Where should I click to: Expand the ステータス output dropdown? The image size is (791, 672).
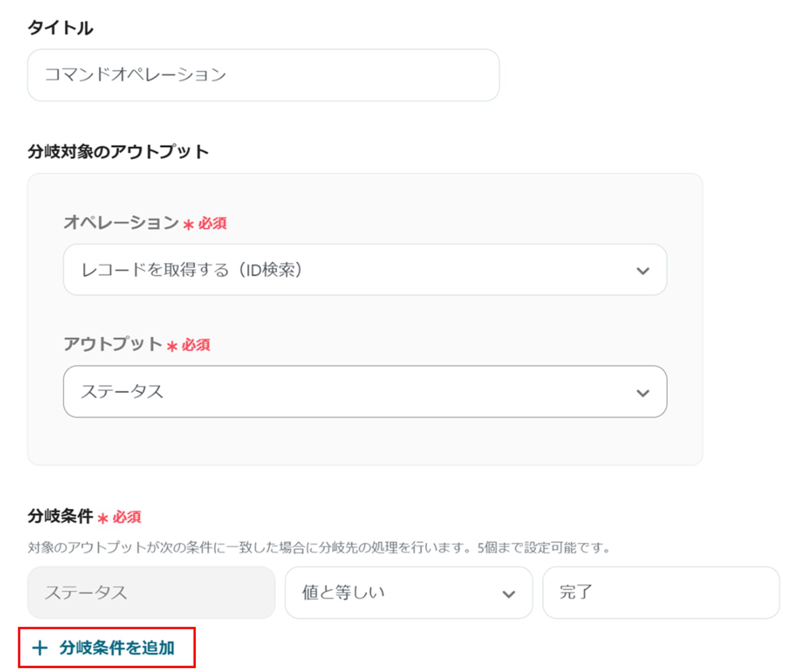pos(346,392)
